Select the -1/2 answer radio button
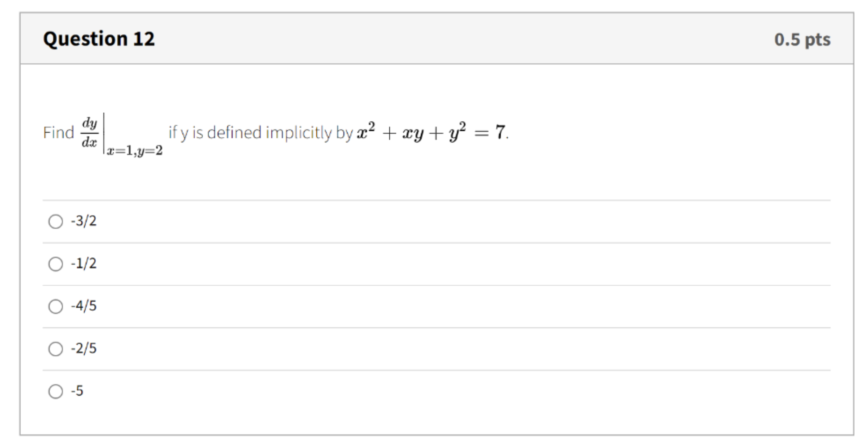 click(56, 264)
